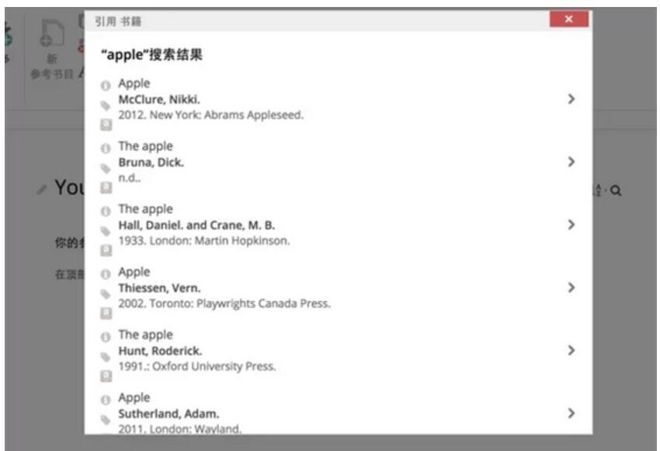Viewport: 660px width, 451px height.
Task: Select author Sutherland, Adam.
Action: pos(169,414)
